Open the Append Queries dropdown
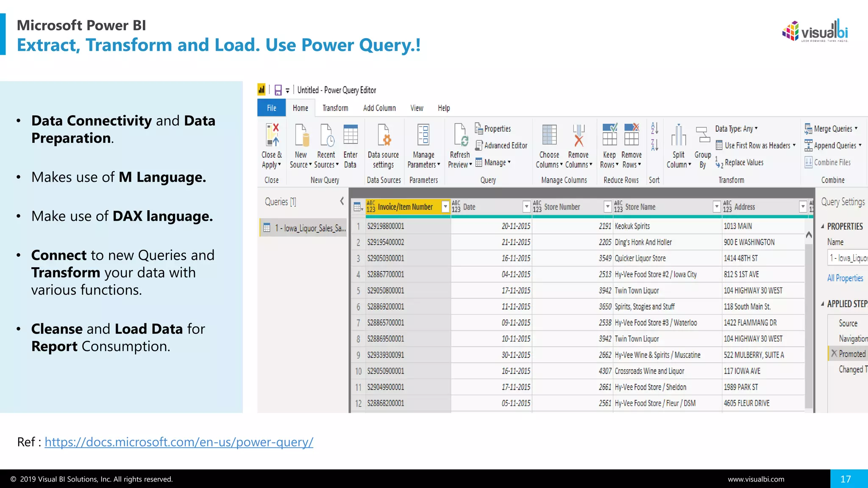 [x=860, y=145]
